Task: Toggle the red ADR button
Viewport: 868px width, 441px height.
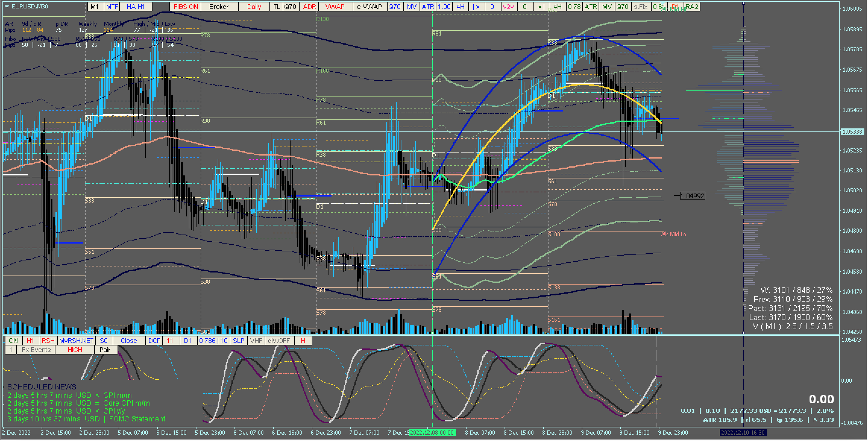Action: 309,7
